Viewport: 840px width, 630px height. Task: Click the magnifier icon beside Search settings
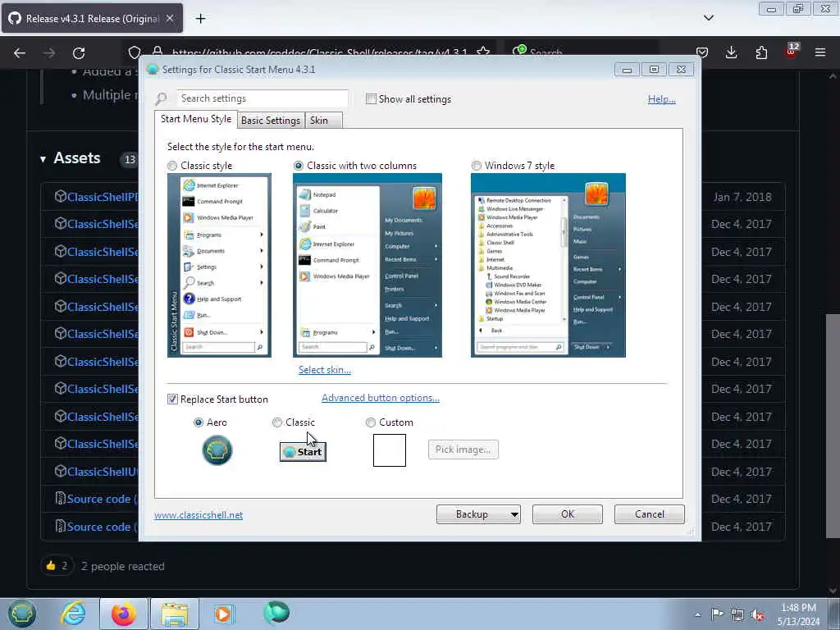[162, 99]
